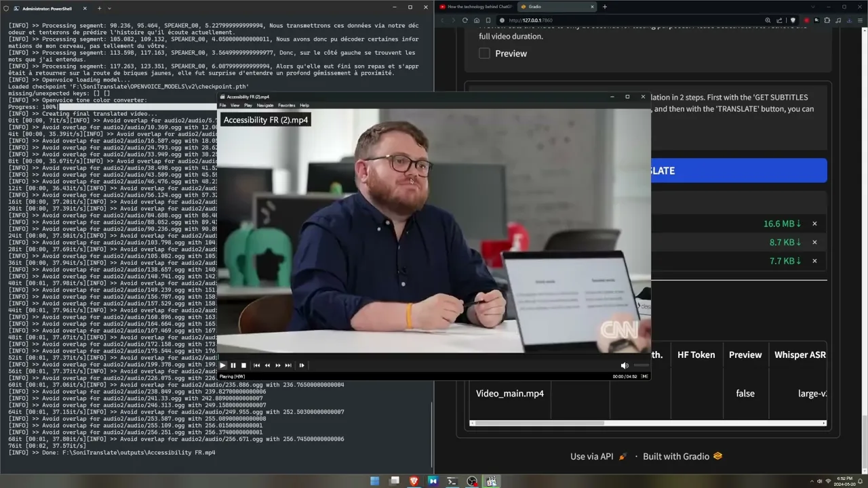Open the 'Built with Gradio' link
Screen dimensions: 868x488
click(x=682, y=457)
